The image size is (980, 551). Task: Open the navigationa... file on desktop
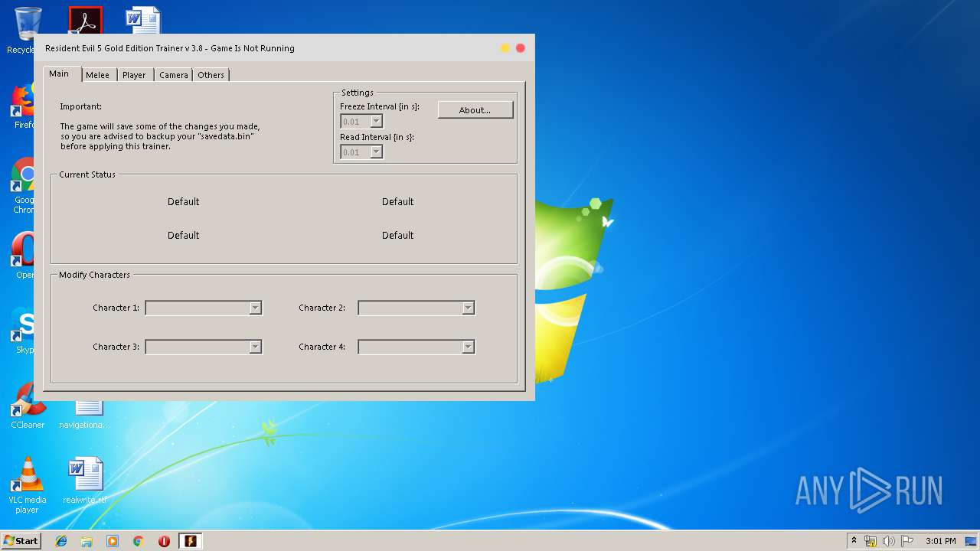tap(85, 415)
